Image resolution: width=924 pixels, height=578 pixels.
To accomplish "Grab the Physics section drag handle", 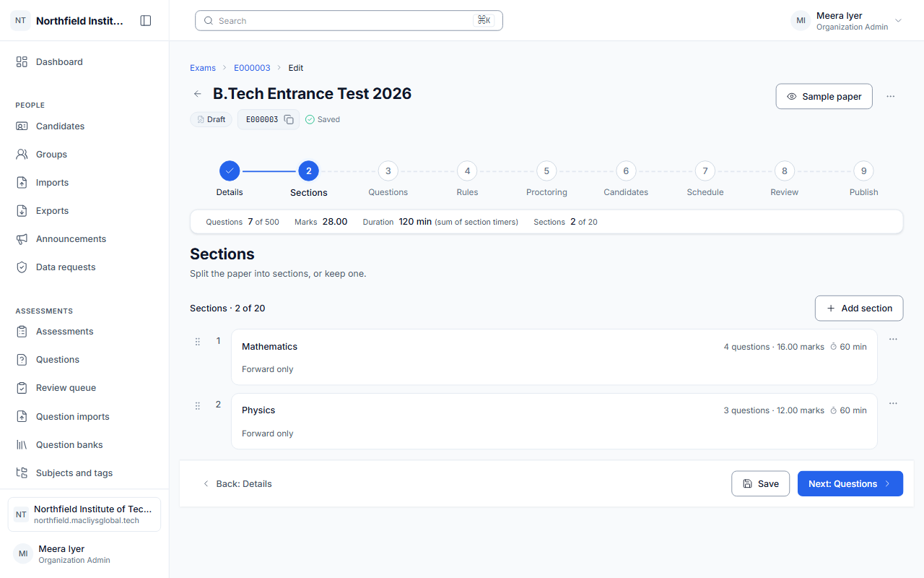I will 197,406.
